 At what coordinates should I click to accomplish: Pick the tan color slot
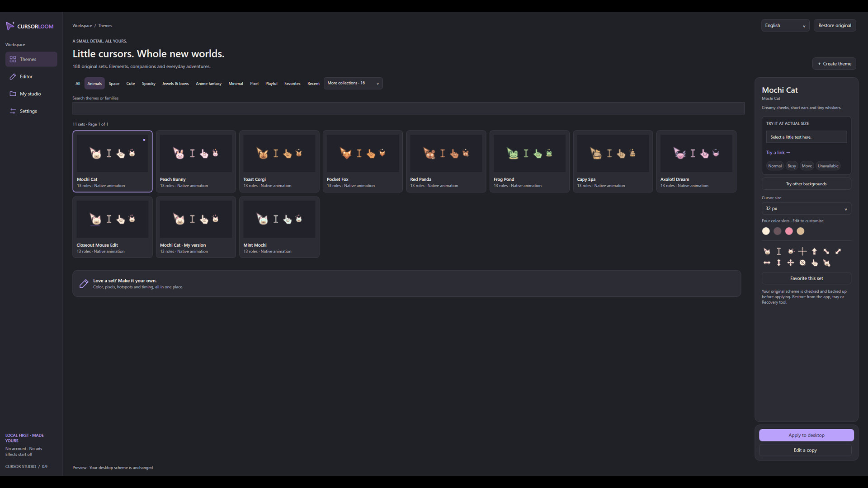[801, 231]
